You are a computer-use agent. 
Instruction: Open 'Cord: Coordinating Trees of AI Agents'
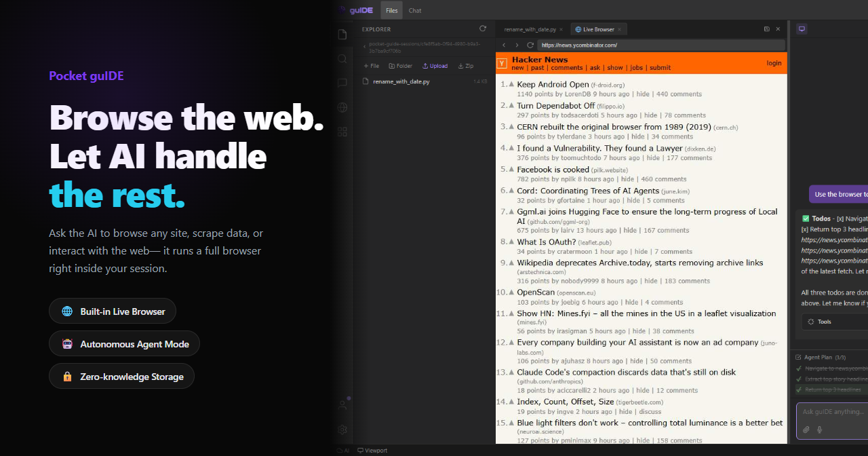(x=588, y=191)
